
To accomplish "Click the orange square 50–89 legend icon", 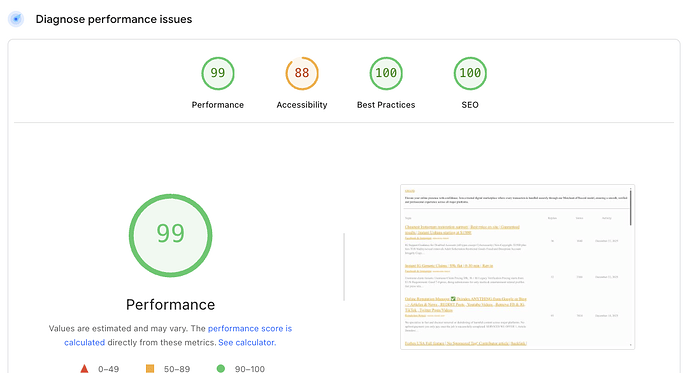I will [150, 369].
